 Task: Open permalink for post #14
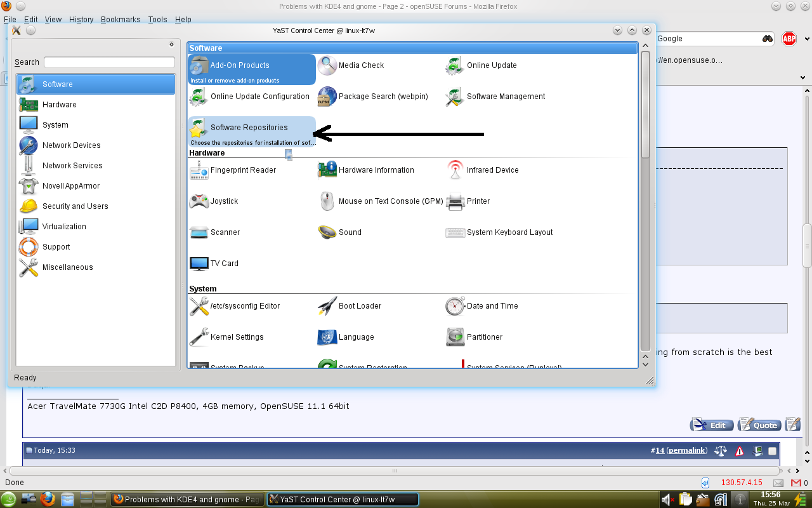686,450
